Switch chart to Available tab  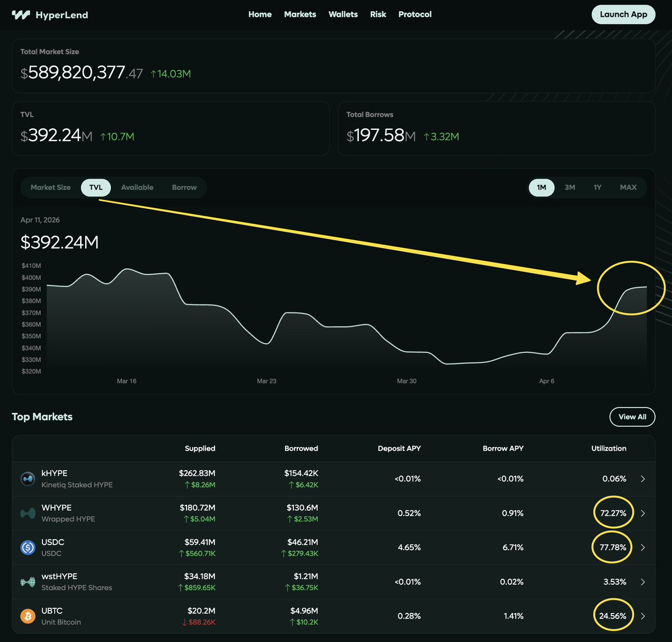click(137, 188)
